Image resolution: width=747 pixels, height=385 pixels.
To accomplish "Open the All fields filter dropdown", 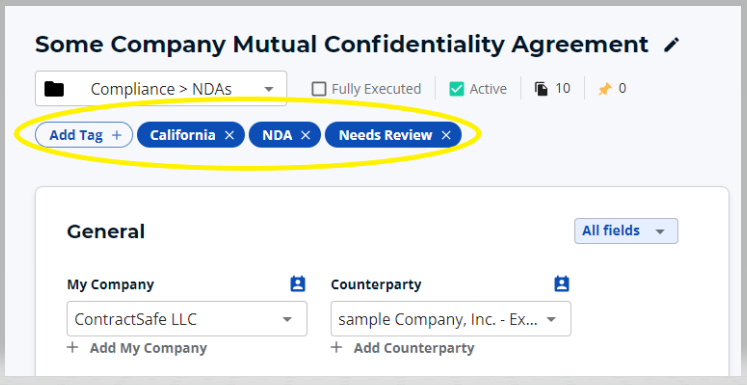I will pyautogui.click(x=626, y=231).
